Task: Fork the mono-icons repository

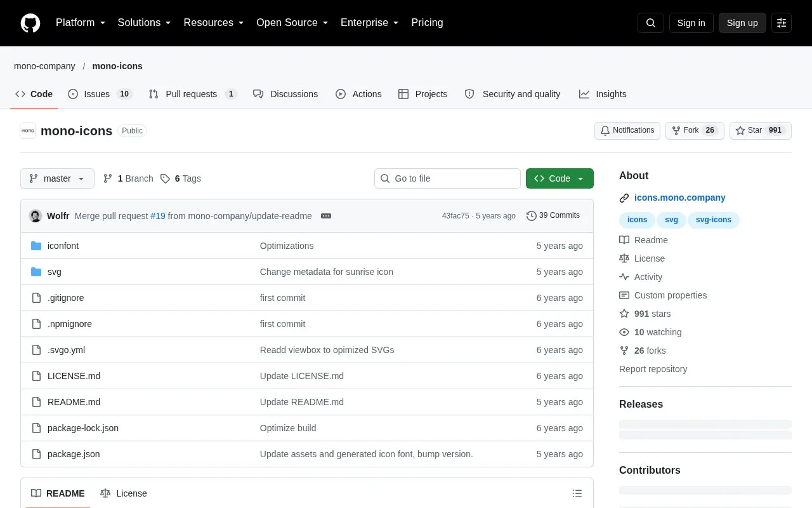Action: [695, 131]
